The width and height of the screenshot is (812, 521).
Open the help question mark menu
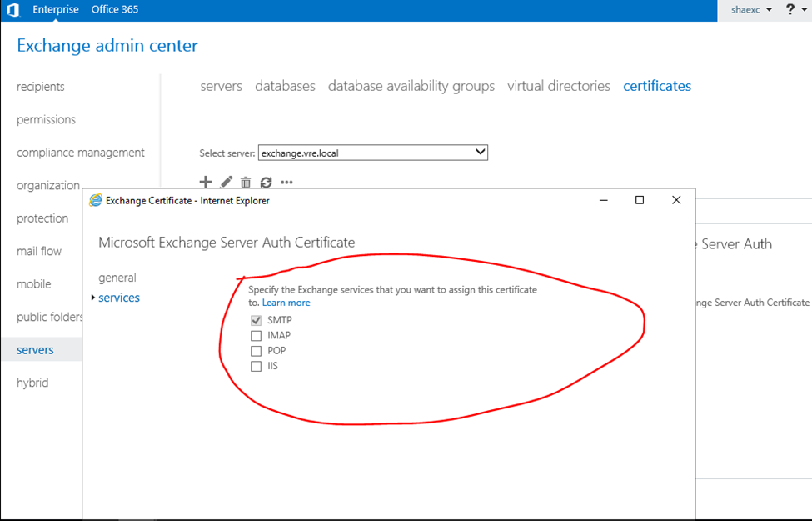[791, 10]
